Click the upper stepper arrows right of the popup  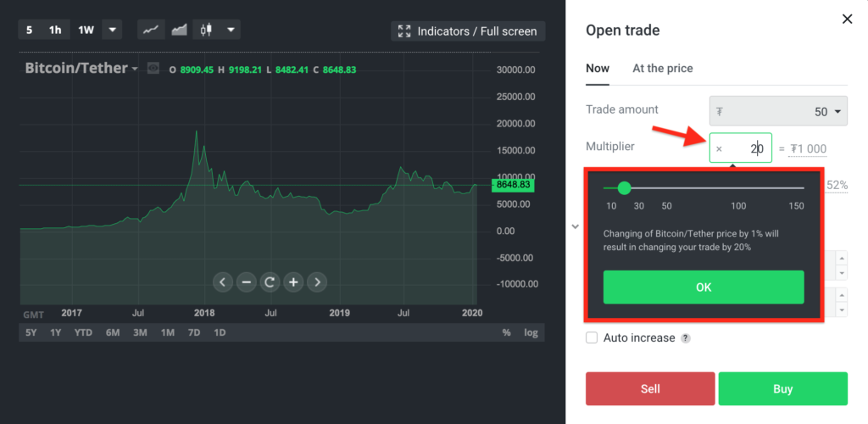(842, 265)
